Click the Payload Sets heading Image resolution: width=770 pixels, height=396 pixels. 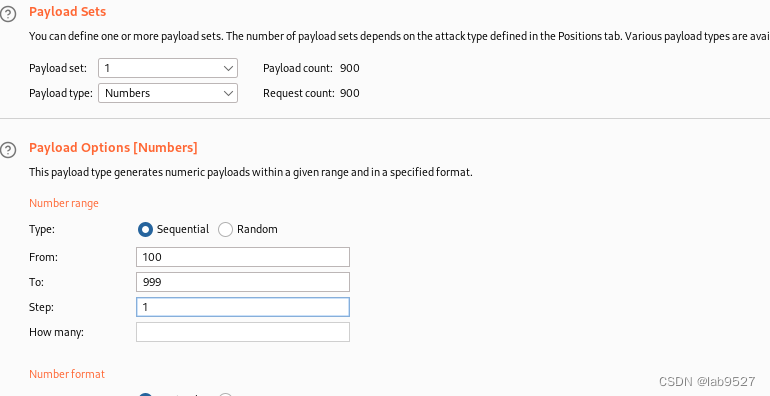coord(68,11)
